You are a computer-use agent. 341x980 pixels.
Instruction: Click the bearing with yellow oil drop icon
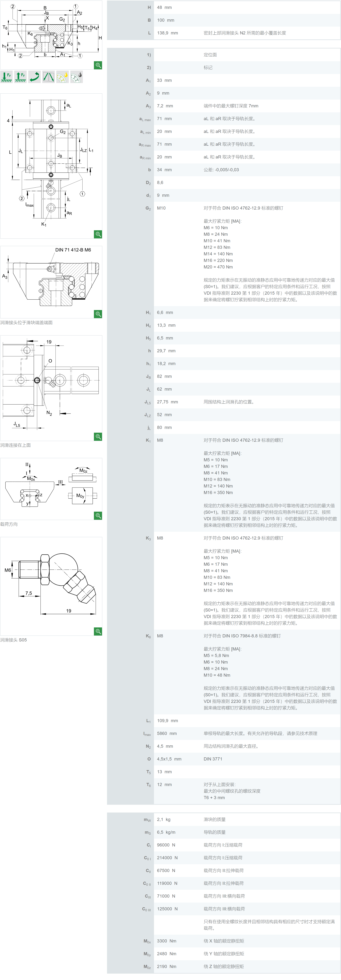coord(63,77)
